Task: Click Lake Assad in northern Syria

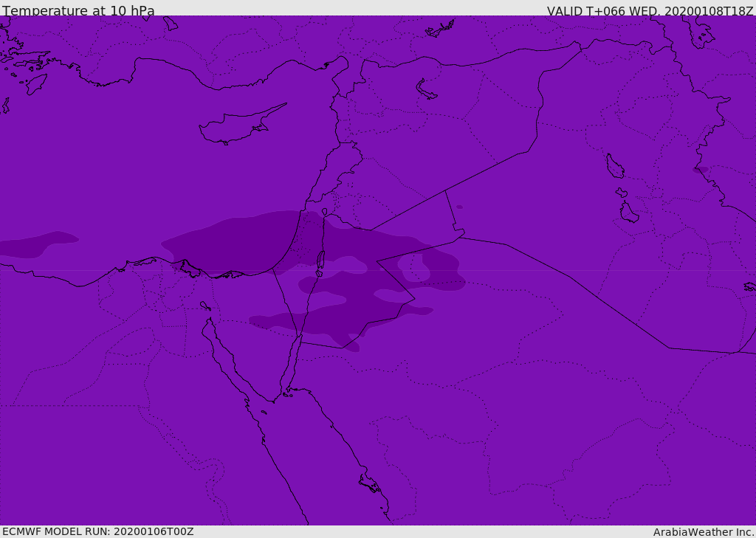Action: [426, 90]
